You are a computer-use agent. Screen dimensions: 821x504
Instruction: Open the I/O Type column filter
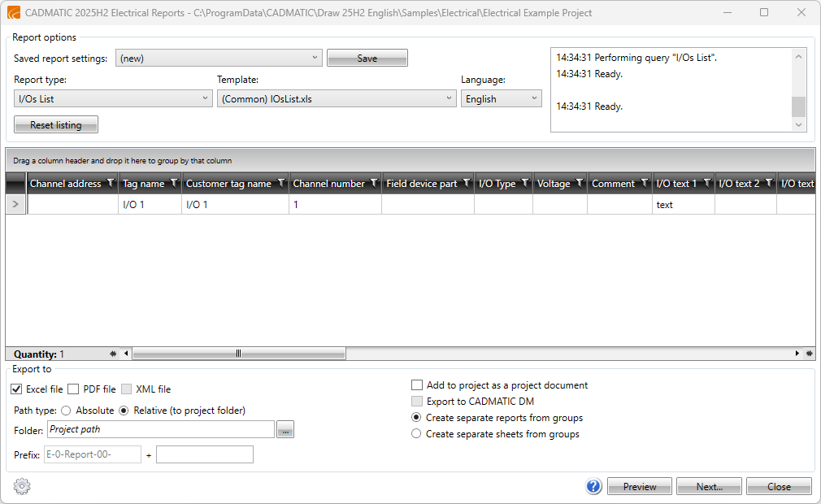525,184
